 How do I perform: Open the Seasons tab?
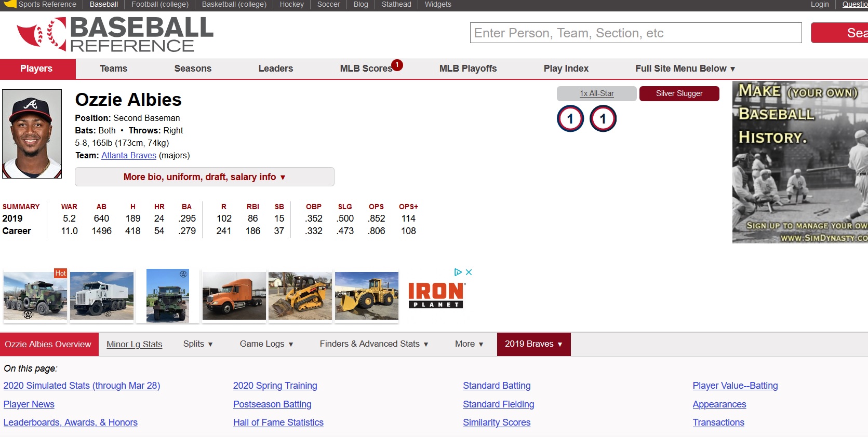point(193,69)
